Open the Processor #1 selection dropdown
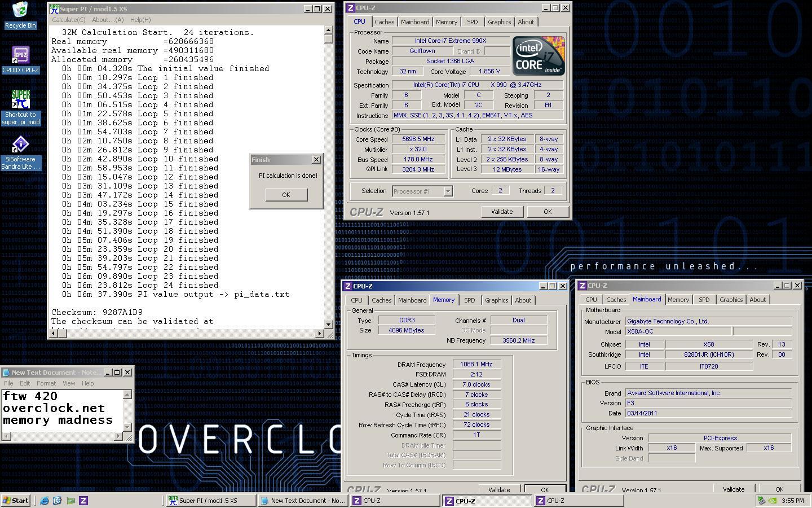Image resolution: width=812 pixels, height=508 pixels. (448, 191)
